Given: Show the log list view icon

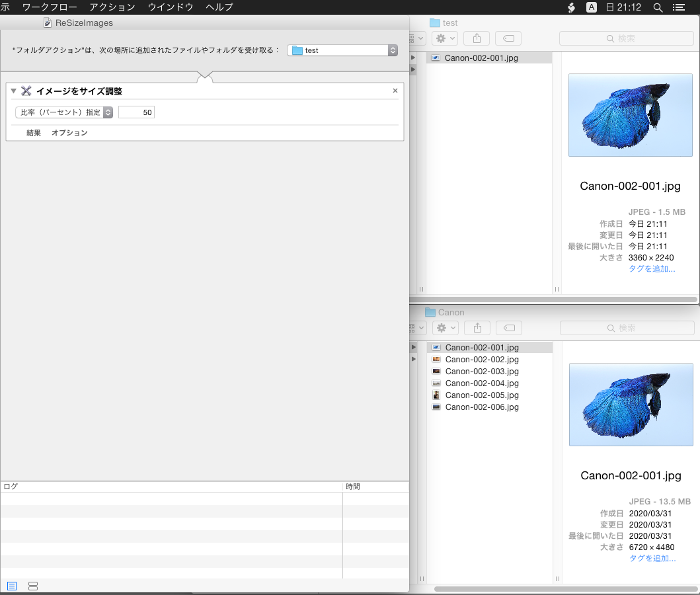Looking at the screenshot, I should [12, 586].
